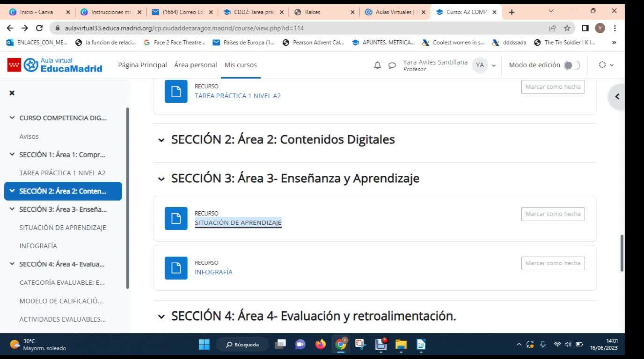Open the user menu dropdown next to YA

[x=493, y=65]
